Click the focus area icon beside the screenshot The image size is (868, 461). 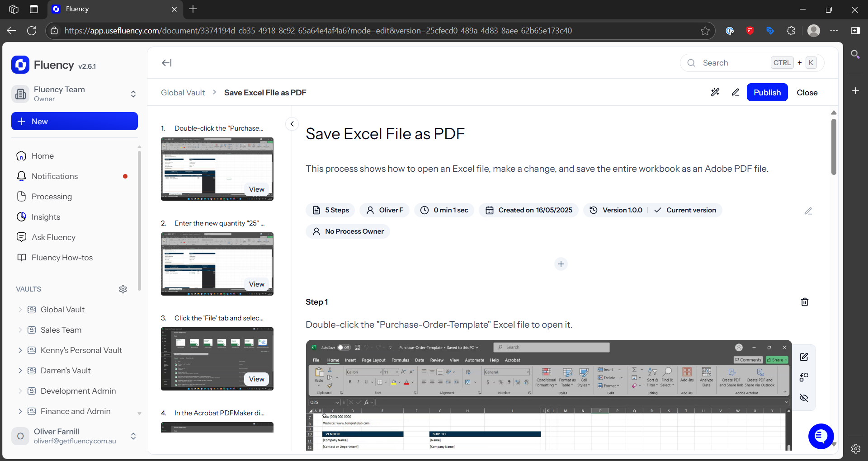pos(804,377)
